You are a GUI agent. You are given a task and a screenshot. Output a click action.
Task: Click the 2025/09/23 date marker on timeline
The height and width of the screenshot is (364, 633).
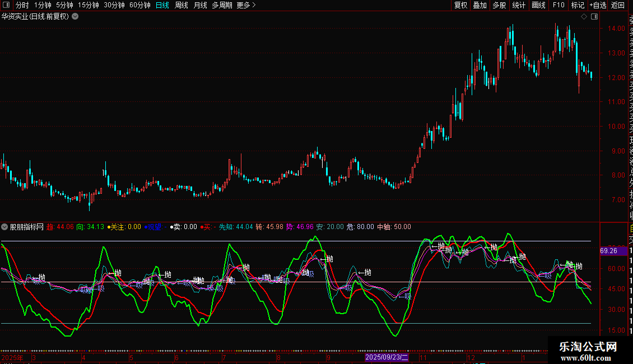click(387, 357)
